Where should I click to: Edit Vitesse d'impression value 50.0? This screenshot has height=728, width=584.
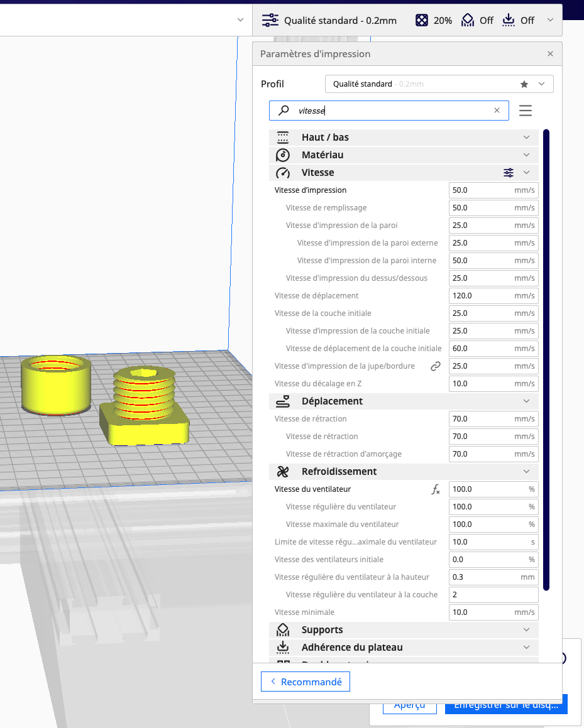(493, 190)
